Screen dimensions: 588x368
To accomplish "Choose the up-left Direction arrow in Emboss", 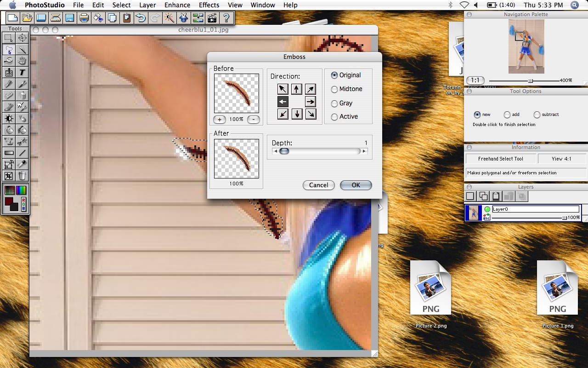I will point(283,89).
